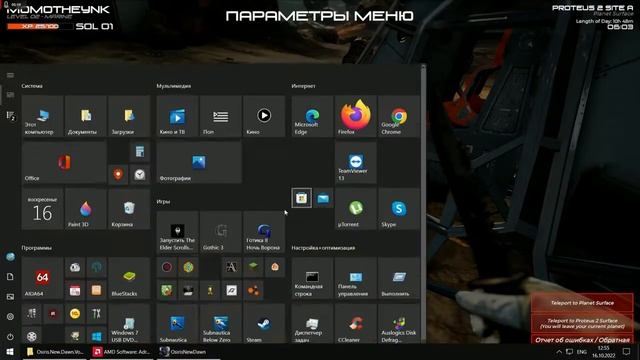This screenshot has width=640, height=360.
Task: Launch AIDA64 tile
Action: 42,278
